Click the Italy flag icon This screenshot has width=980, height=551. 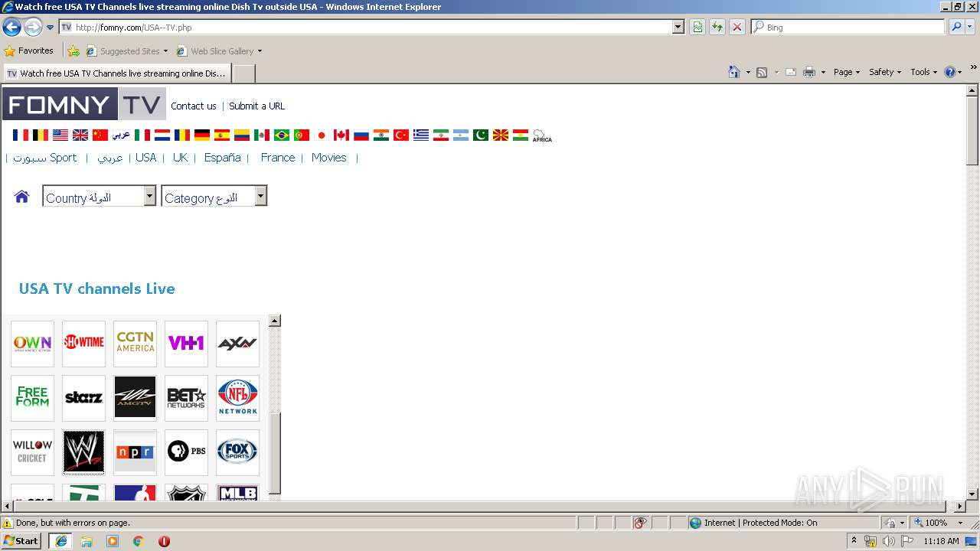pos(142,135)
